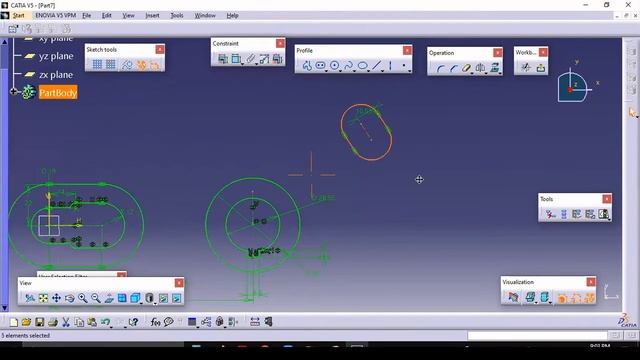Open the shading mode dropdown arrow in View
The height and width of the screenshot is (360, 640).
(x=155, y=304)
